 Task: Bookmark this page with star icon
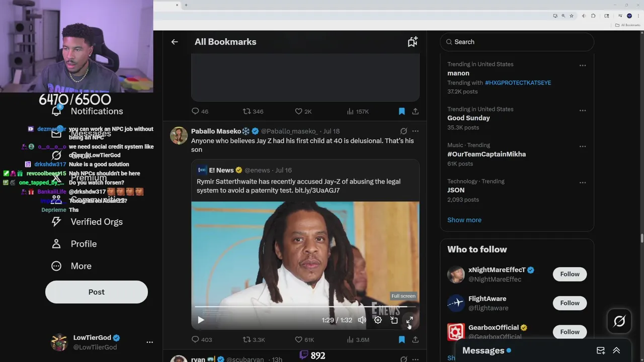pos(571,16)
